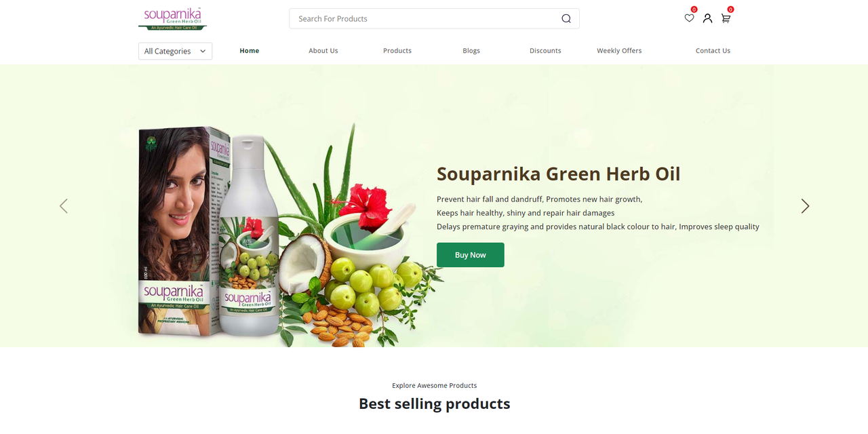Open Weekly Offers from navigation
This screenshot has height=434, width=868.
coord(619,51)
